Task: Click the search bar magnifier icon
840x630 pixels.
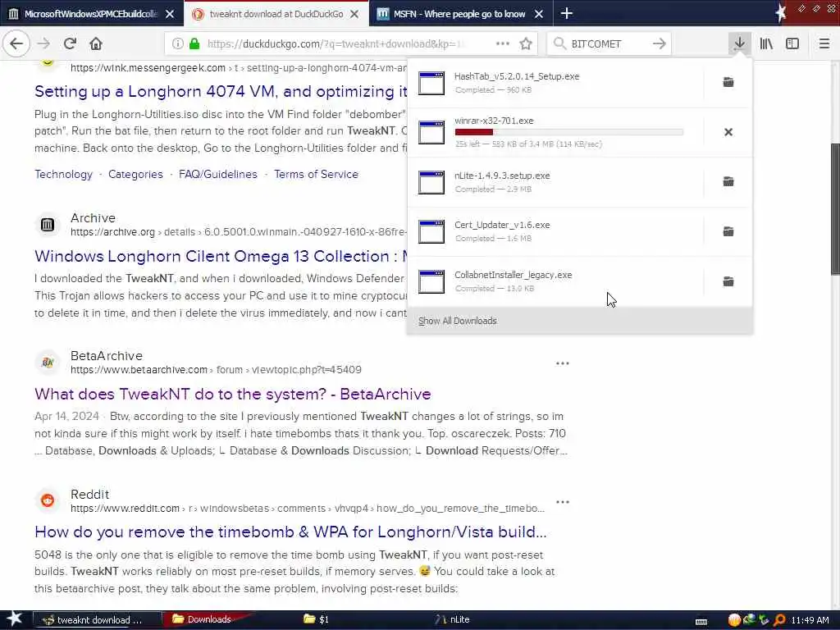Action: pyautogui.click(x=559, y=43)
